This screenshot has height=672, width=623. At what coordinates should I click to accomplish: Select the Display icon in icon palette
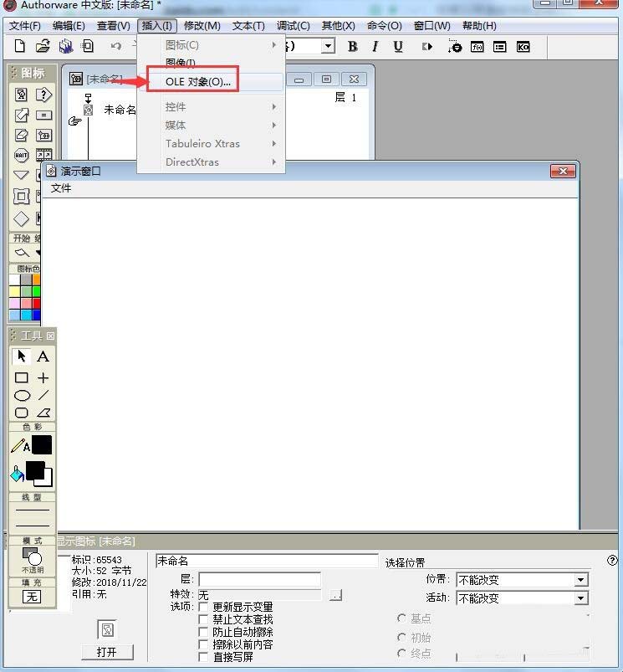[21, 95]
